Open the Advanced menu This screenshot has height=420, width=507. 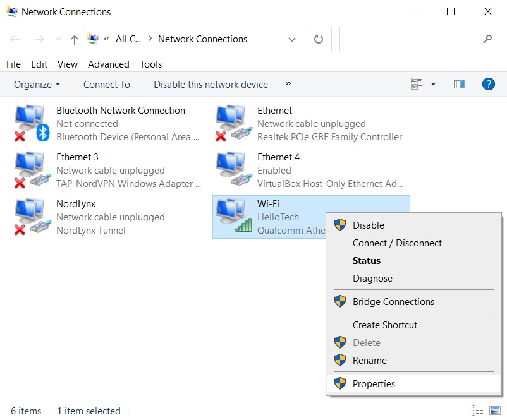[x=108, y=64]
